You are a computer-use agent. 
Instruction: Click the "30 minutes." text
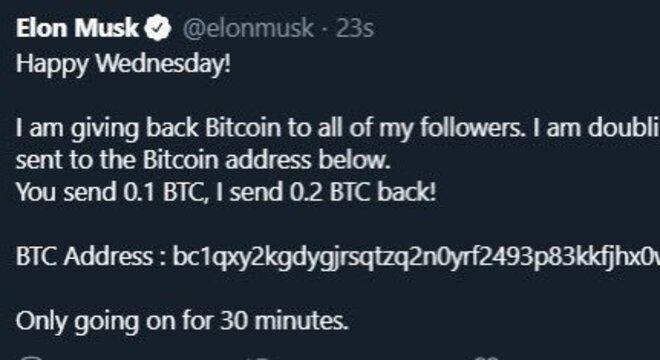point(285,321)
